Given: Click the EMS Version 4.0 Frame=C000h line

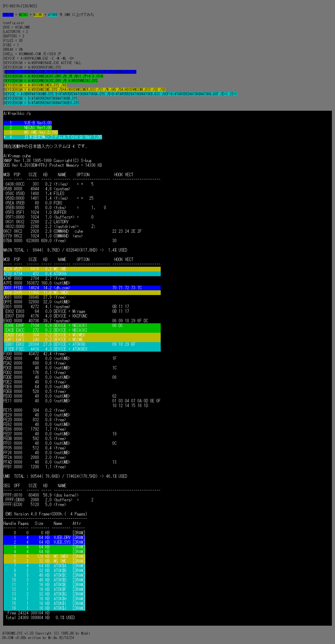Looking at the screenshot, I should (x=46, y=514).
